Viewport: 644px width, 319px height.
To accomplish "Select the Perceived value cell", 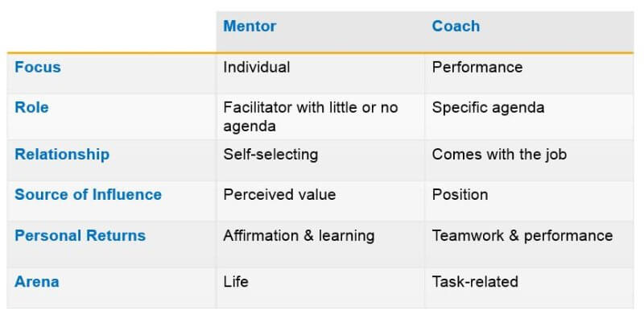I will (279, 194).
